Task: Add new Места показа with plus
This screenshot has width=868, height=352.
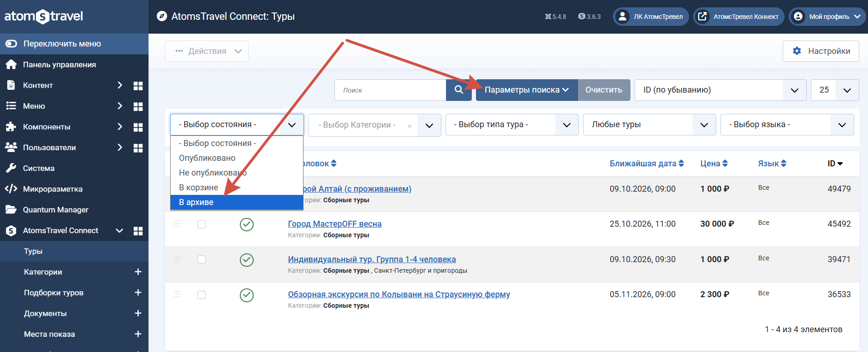Action: 138,334
